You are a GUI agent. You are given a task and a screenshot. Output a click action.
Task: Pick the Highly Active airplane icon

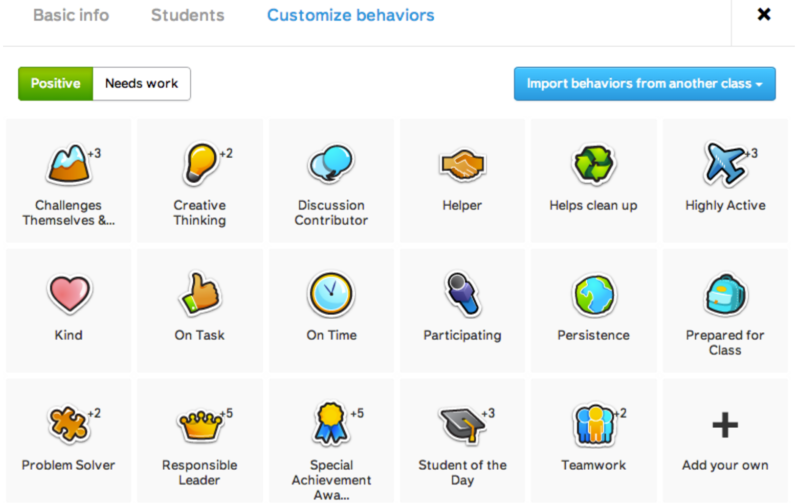[x=723, y=164]
